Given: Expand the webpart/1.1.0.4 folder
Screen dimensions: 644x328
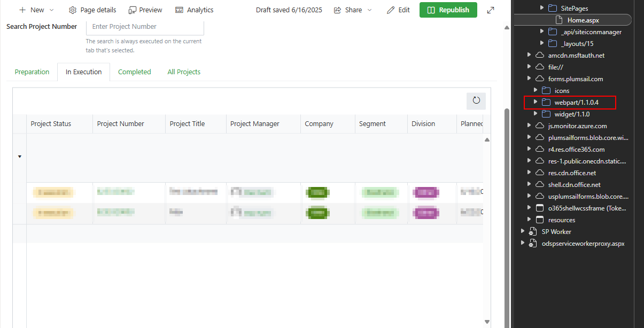Looking at the screenshot, I should click(x=536, y=102).
